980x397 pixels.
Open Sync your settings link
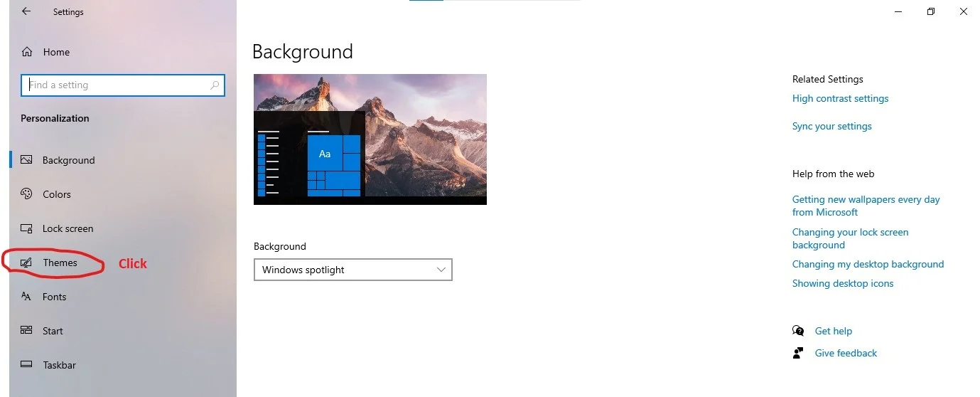point(831,126)
